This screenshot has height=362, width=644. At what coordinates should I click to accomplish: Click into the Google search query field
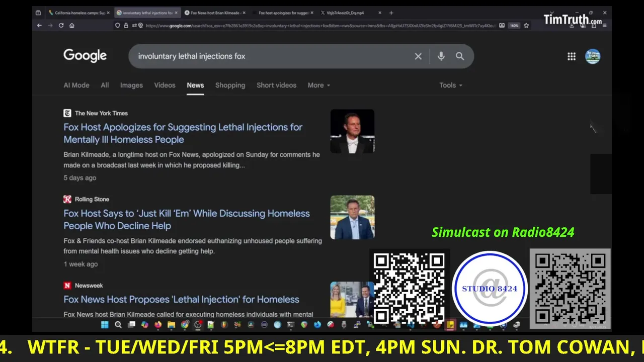point(272,56)
